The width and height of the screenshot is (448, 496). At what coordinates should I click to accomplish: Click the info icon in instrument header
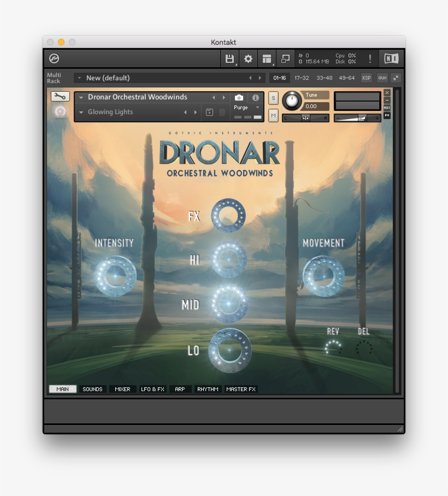point(255,98)
